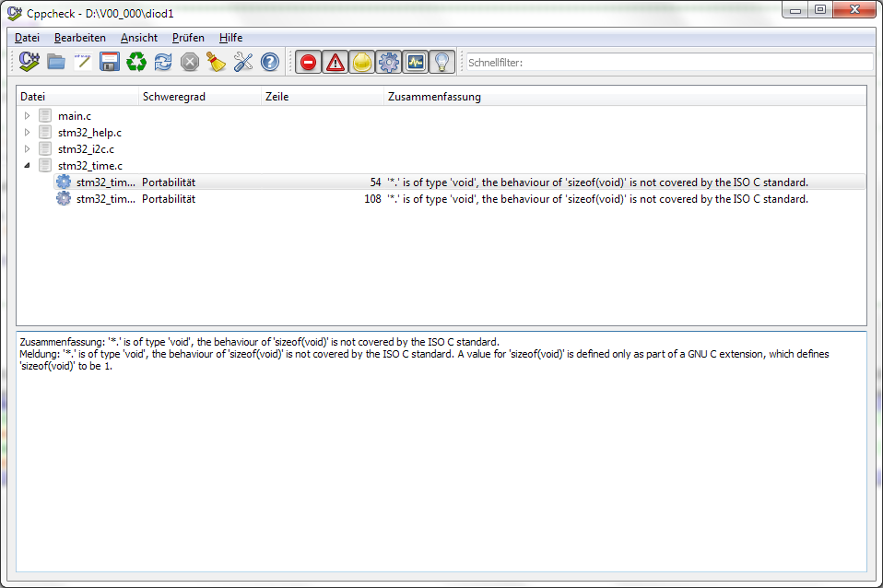Toggle the yellow helmet style filter

pos(361,62)
